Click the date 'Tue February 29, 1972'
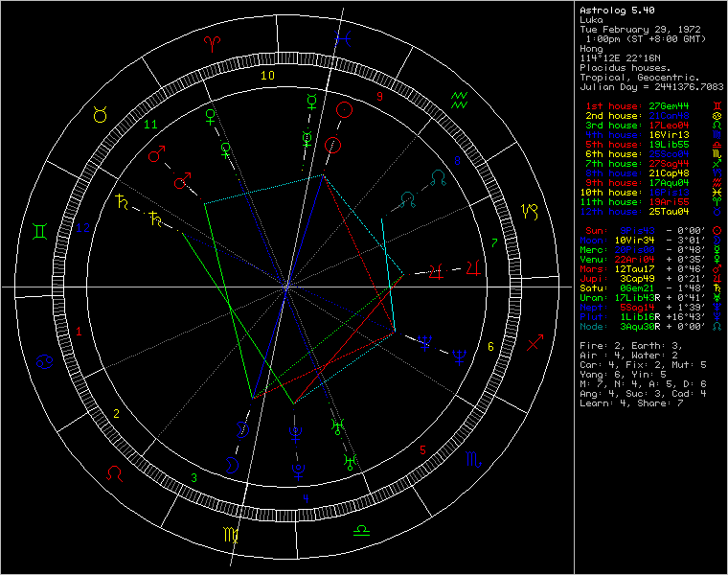The height and width of the screenshot is (575, 728). [640, 30]
